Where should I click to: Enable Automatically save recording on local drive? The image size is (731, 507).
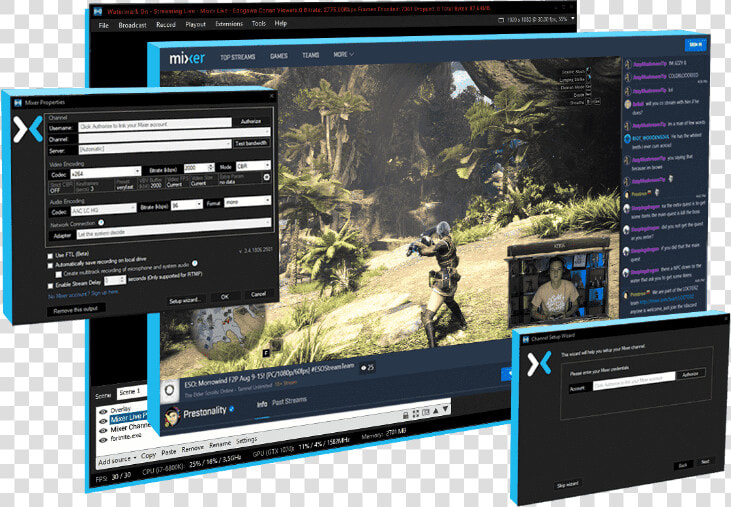[50, 266]
